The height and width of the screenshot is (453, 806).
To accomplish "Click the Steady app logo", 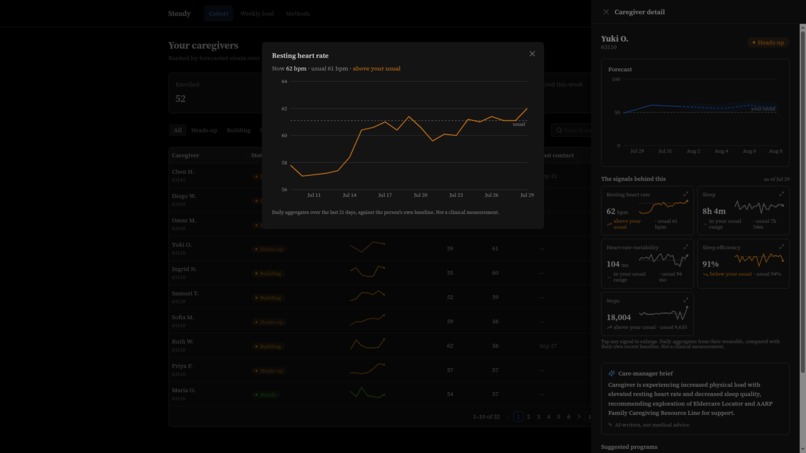I will [x=179, y=13].
